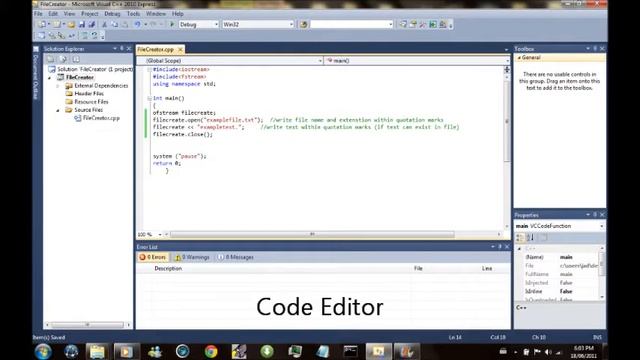Click the Start Page green toolbar icon

tap(433, 24)
